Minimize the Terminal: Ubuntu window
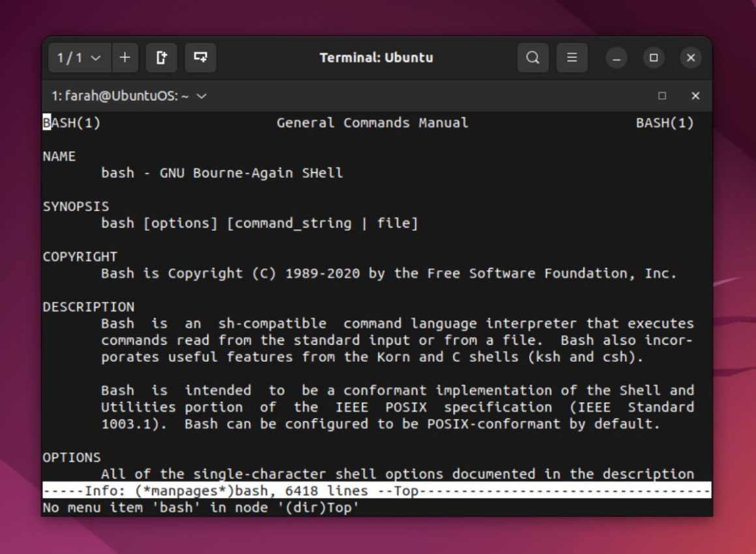The width and height of the screenshot is (756, 554). [615, 57]
